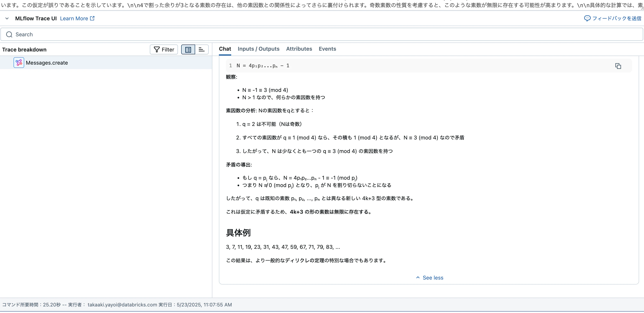This screenshot has height=313, width=644.
Task: Click the search magnifier icon
Action: coord(9,34)
